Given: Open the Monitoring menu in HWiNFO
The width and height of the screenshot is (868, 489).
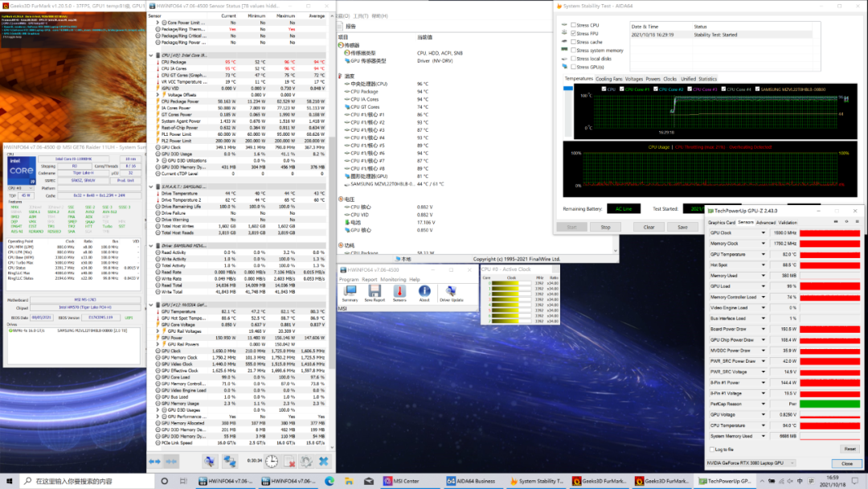Looking at the screenshot, I should pos(395,280).
